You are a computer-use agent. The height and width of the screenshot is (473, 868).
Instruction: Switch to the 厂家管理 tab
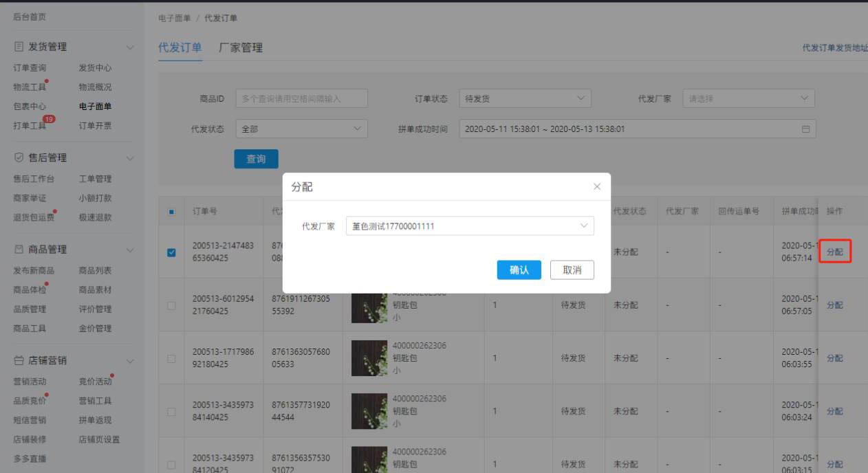[x=241, y=47]
